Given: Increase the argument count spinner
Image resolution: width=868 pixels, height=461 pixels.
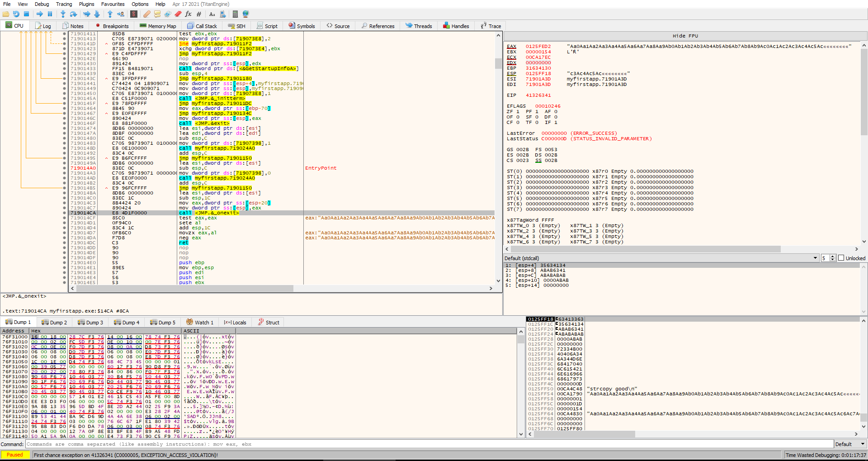Looking at the screenshot, I should [x=833, y=257].
